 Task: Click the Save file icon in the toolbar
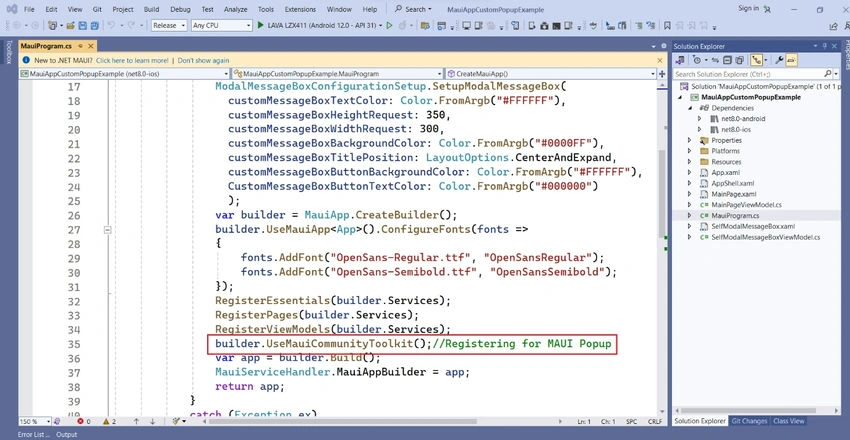pyautogui.click(x=82, y=25)
